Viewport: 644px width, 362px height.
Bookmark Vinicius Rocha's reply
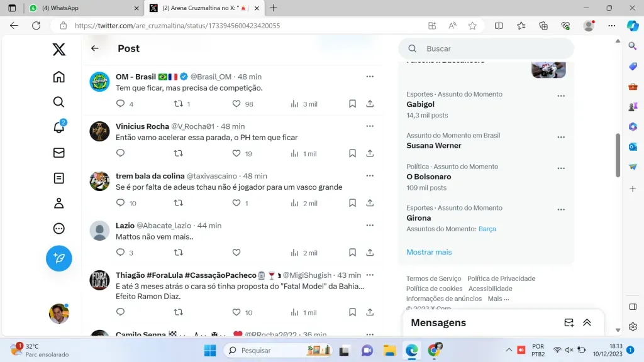[352, 153]
